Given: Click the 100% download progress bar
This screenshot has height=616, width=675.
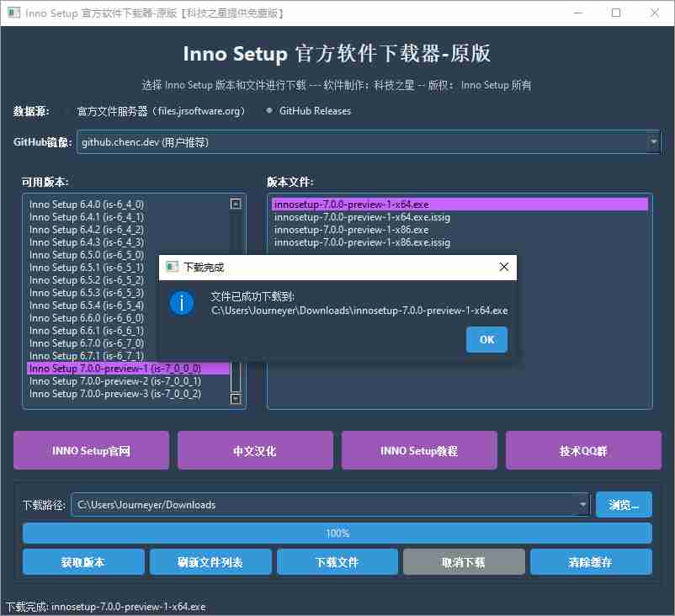Looking at the screenshot, I should click(x=337, y=534).
